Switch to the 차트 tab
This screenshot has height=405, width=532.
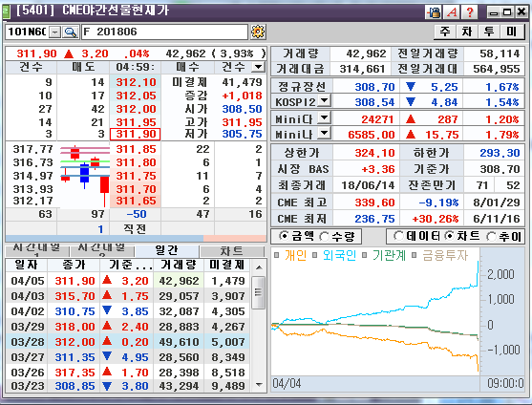pyautogui.click(x=232, y=251)
